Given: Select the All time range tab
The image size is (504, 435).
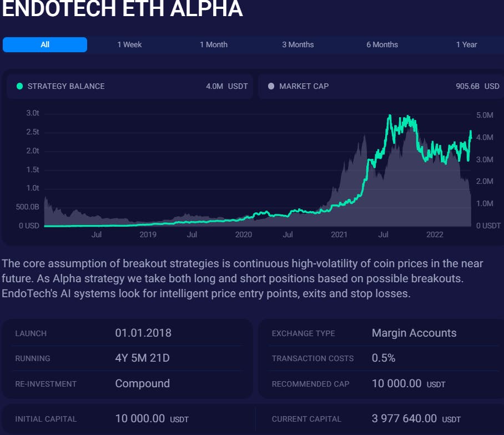Looking at the screenshot, I should (45, 44).
